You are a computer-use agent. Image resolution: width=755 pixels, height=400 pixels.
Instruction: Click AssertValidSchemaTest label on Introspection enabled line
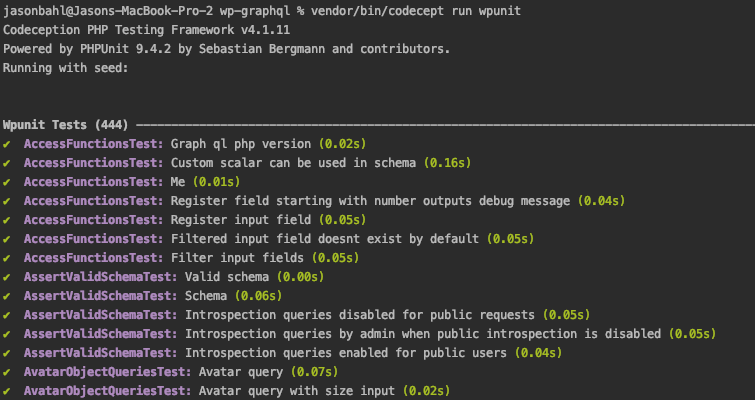[101, 353]
